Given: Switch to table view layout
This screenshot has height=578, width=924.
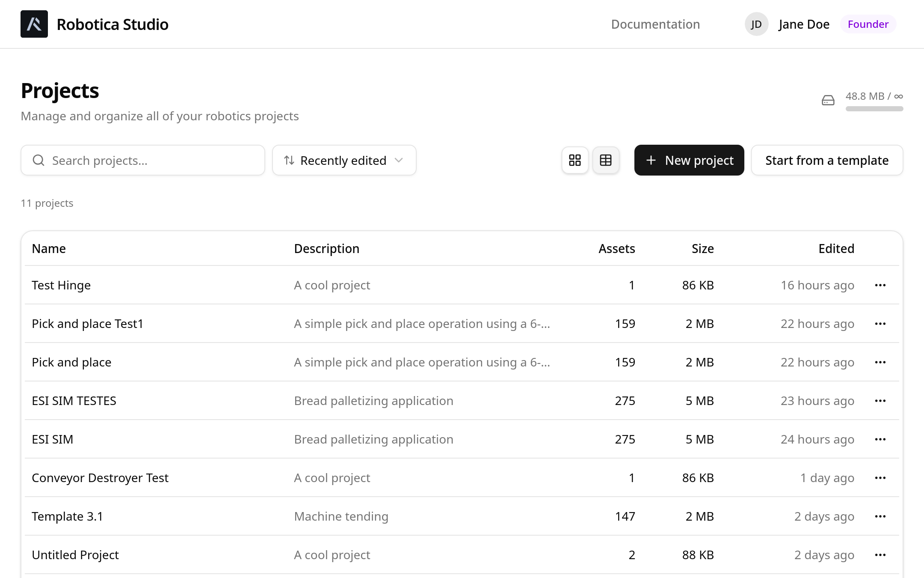Looking at the screenshot, I should 606,160.
